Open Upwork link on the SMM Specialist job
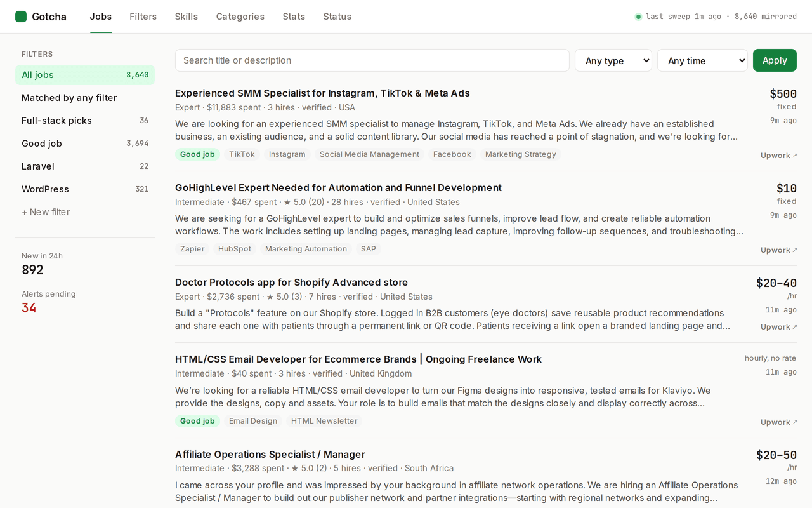This screenshot has height=508, width=812. pyautogui.click(x=779, y=156)
